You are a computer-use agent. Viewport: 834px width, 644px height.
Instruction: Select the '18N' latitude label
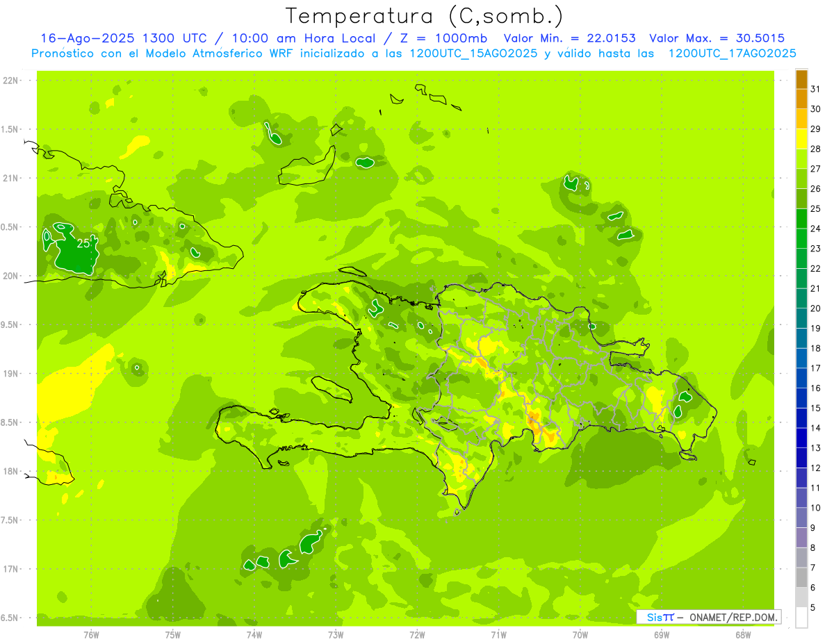click(x=10, y=472)
